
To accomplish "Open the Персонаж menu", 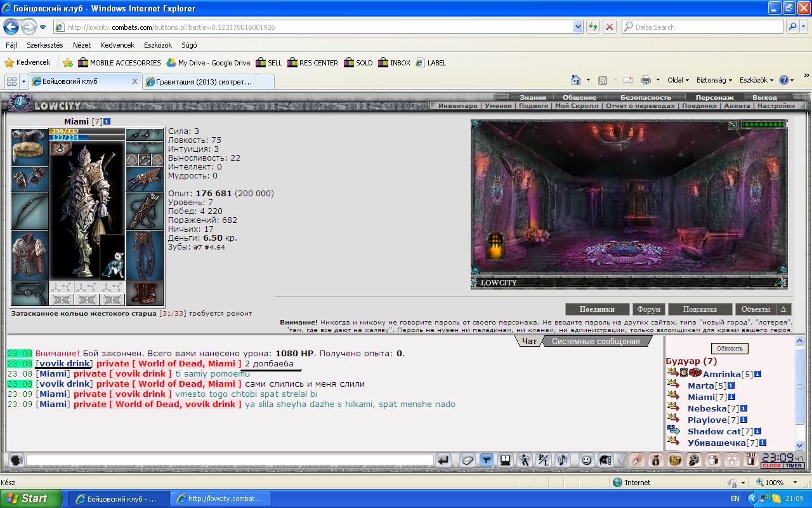I will tap(714, 97).
